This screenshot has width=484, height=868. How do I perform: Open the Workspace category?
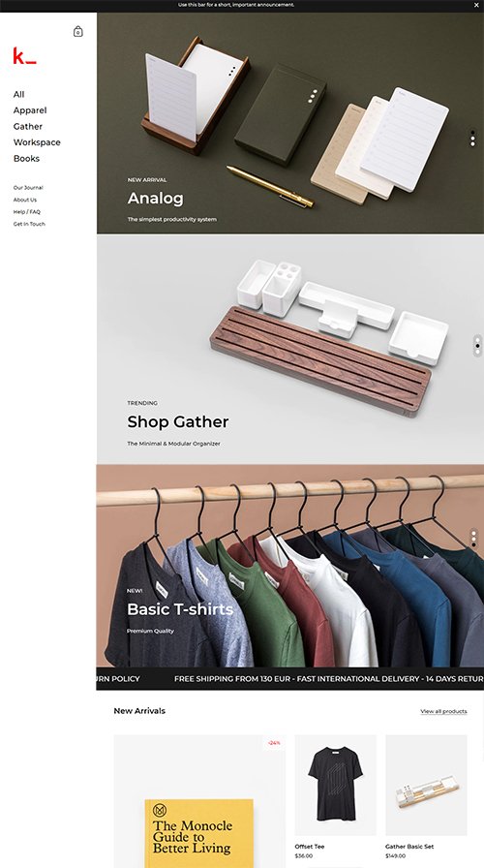point(37,142)
